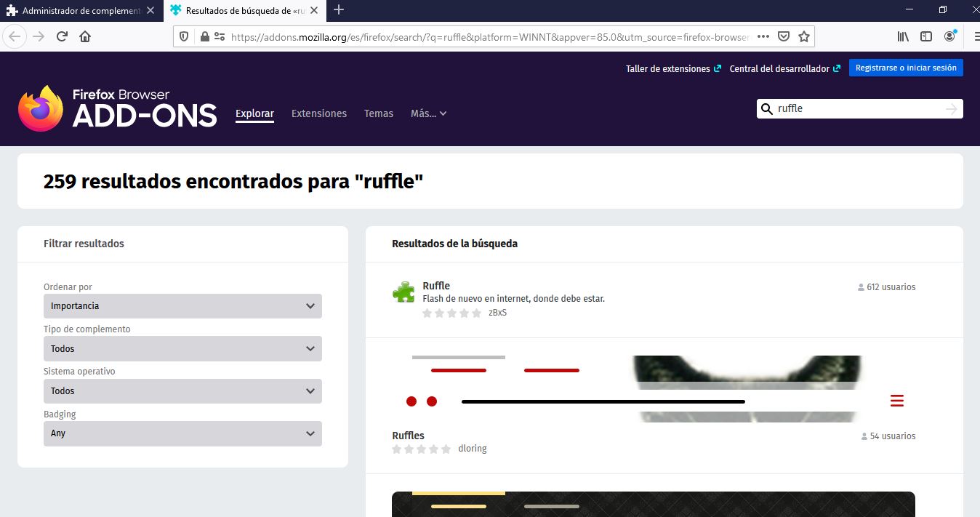
Task: Open the Badging Any dropdown
Action: pyautogui.click(x=182, y=433)
